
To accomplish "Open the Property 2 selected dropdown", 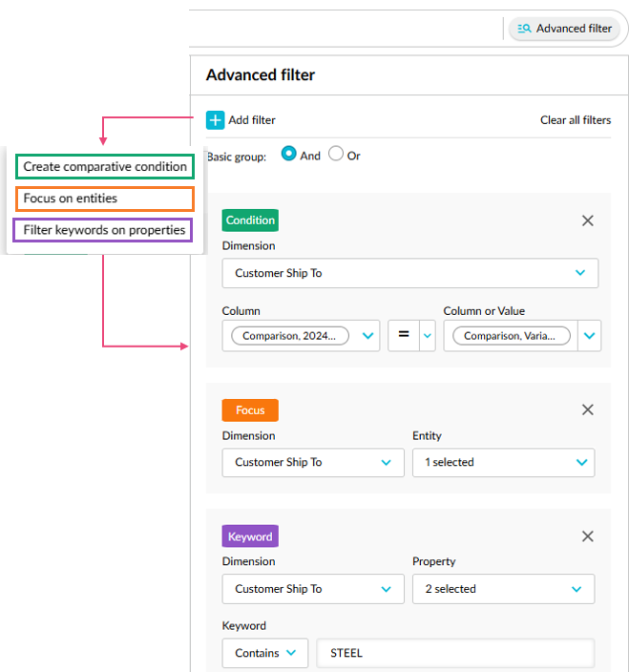I will point(503,589).
